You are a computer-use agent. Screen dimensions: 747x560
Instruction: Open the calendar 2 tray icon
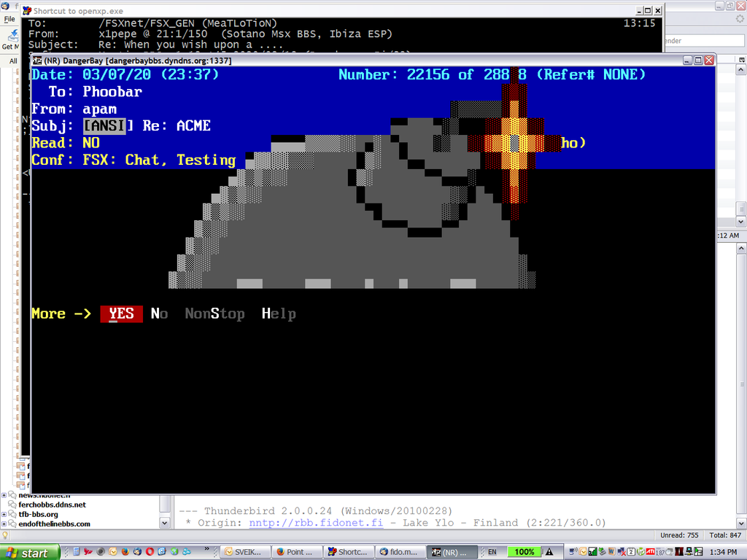631,552
